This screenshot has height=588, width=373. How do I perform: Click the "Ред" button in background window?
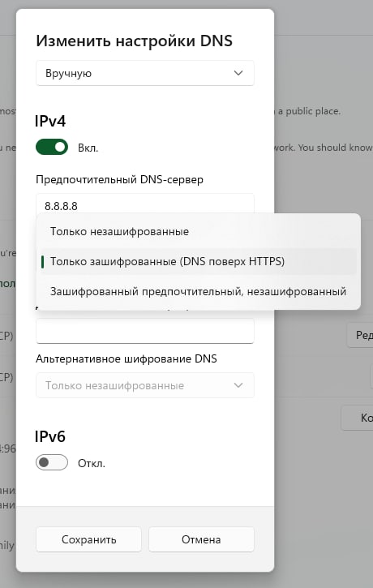coord(360,335)
